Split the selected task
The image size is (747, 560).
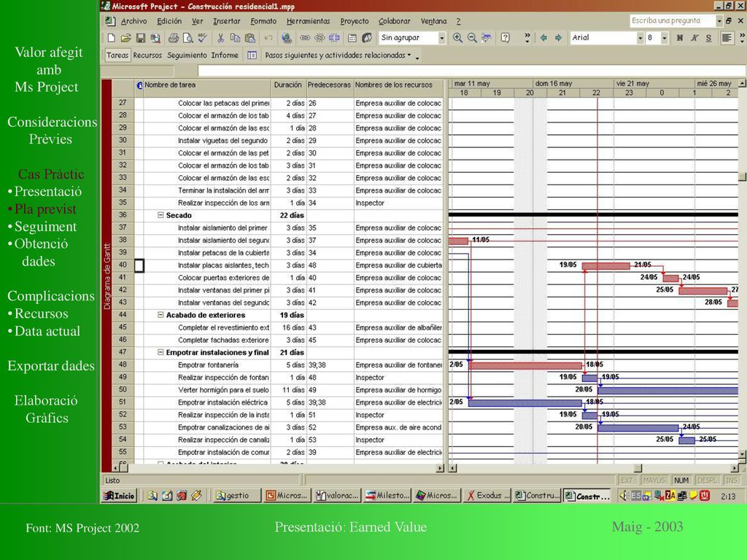pyautogui.click(x=334, y=38)
